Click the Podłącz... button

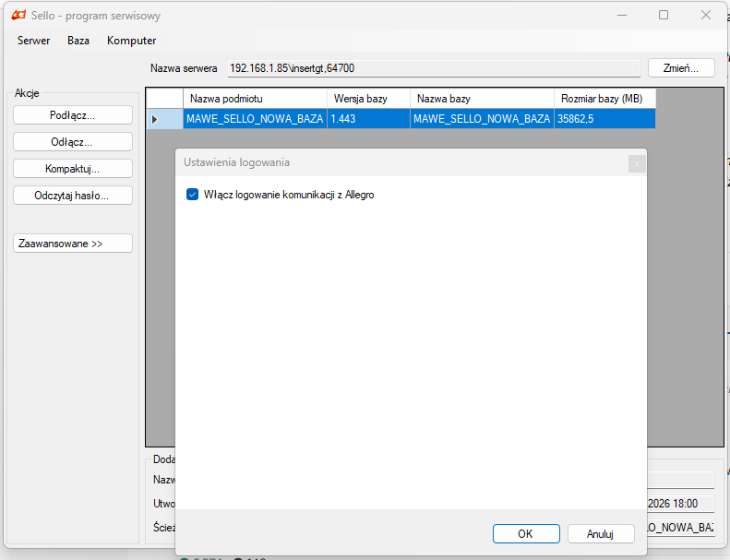click(x=73, y=115)
